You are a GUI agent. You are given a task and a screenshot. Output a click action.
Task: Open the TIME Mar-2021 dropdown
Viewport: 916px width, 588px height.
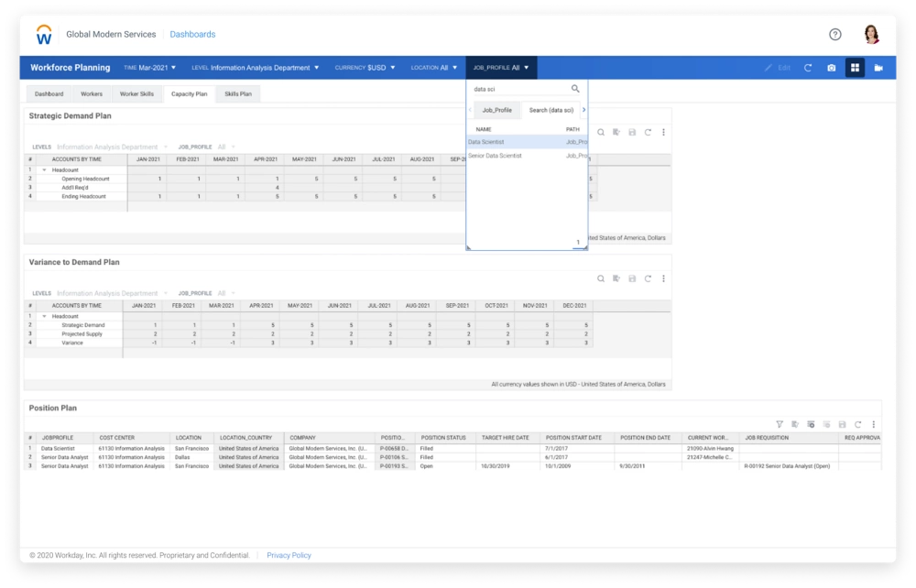point(150,68)
